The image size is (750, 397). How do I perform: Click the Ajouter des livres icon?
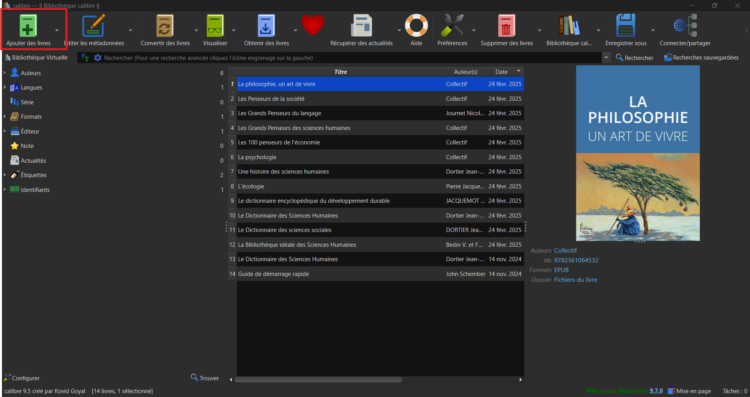(28, 25)
